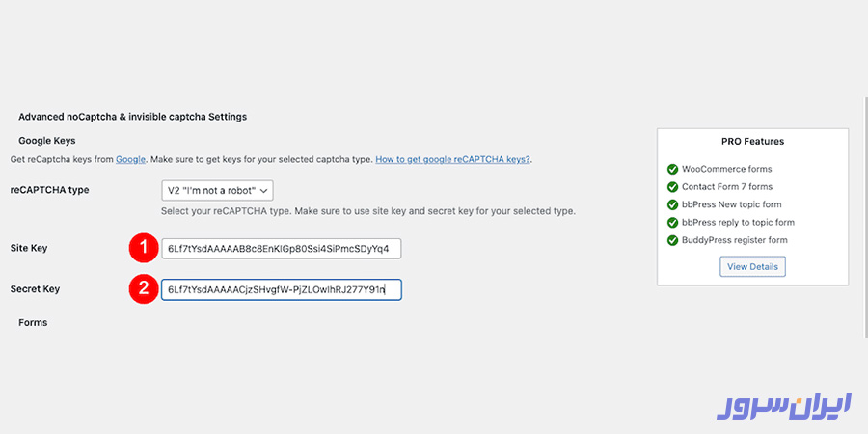Click the Site Key label

coord(29,248)
